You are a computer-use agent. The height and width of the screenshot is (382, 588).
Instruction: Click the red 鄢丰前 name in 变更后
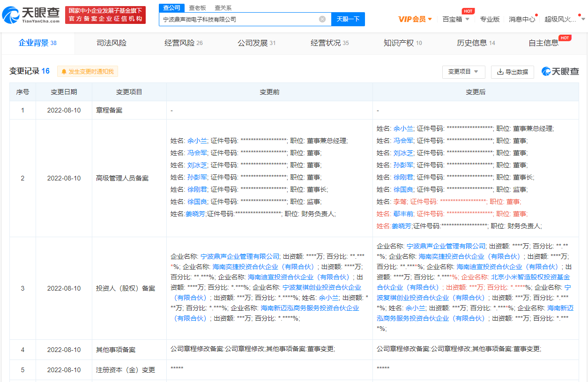403,214
